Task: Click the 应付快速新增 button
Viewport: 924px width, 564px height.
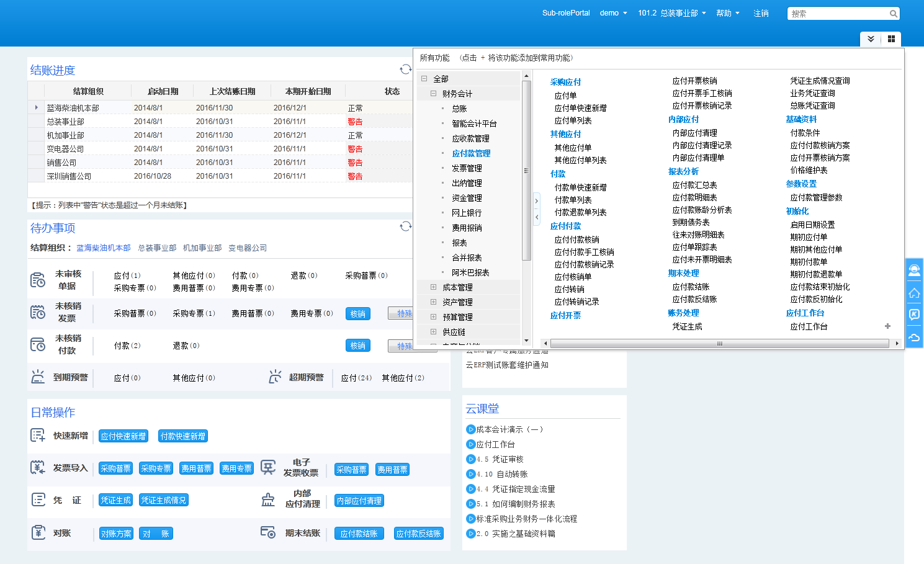Action: [123, 436]
